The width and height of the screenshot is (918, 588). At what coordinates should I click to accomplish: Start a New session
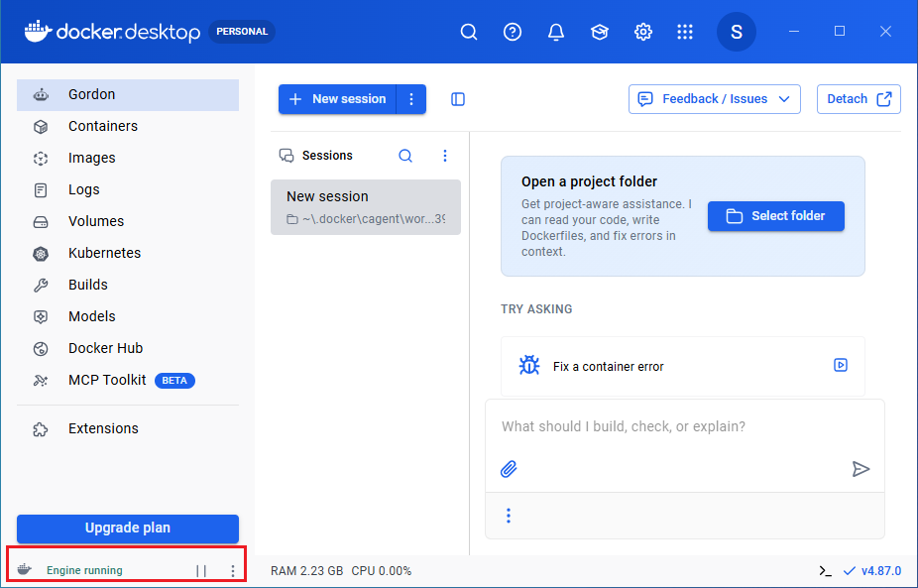(338, 99)
